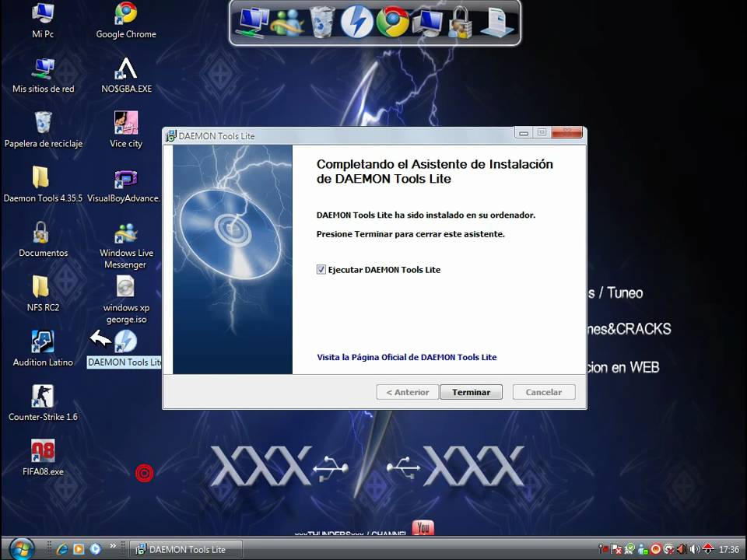Open Visita la Página Oficial de DAEMON Tools Lite link
Screen dimensions: 747x560
click(x=407, y=357)
